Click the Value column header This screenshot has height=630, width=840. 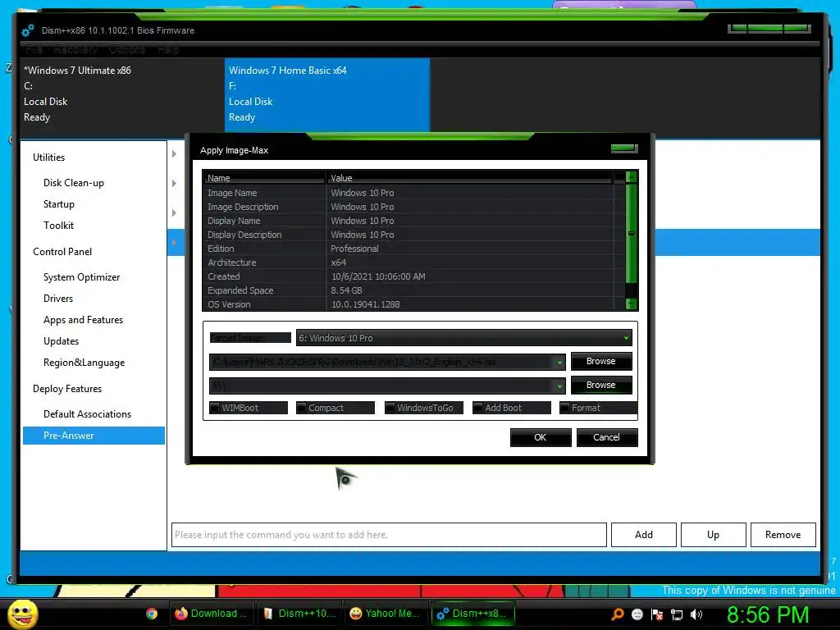coord(469,178)
